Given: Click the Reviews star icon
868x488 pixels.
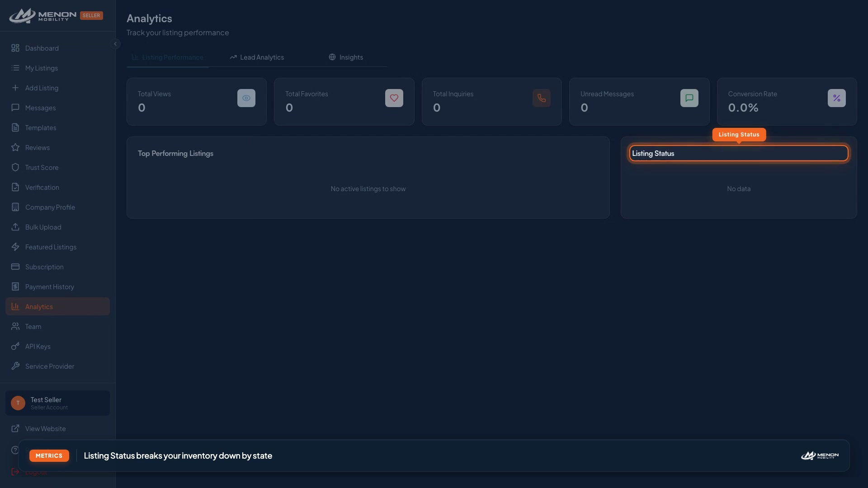Looking at the screenshot, I should tap(15, 148).
